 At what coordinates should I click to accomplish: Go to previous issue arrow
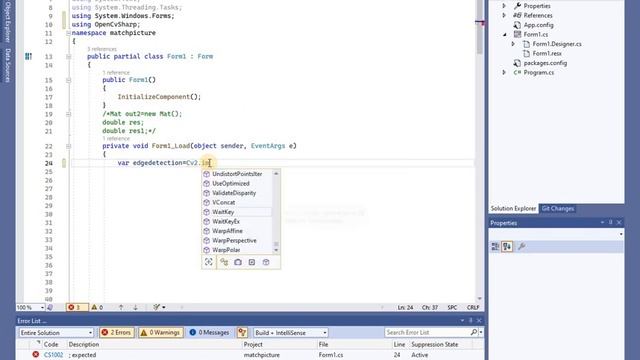click(x=121, y=307)
